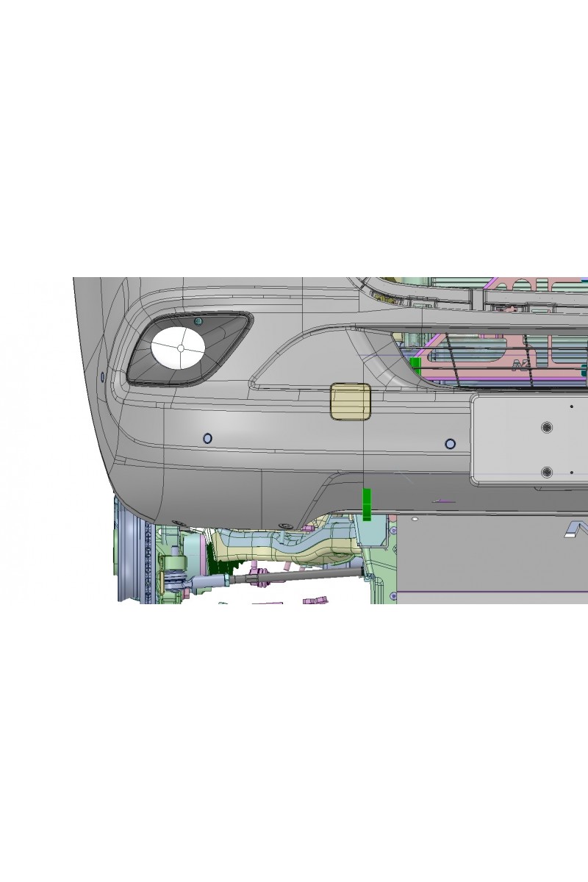The image size is (588, 882).
Task: Select the green marker inside the grille
Action: (x=415, y=365)
